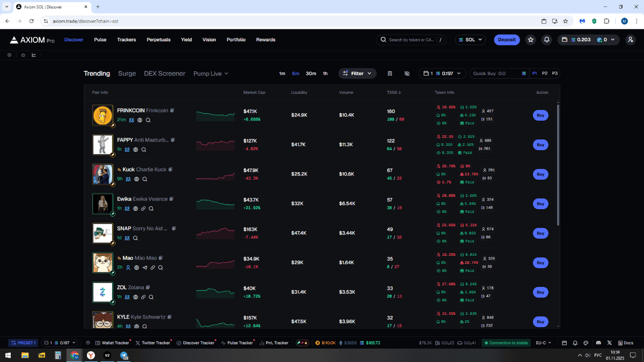The height and width of the screenshot is (362, 644).
Task: Open Telegram from the Windows taskbar
Action: point(124,356)
